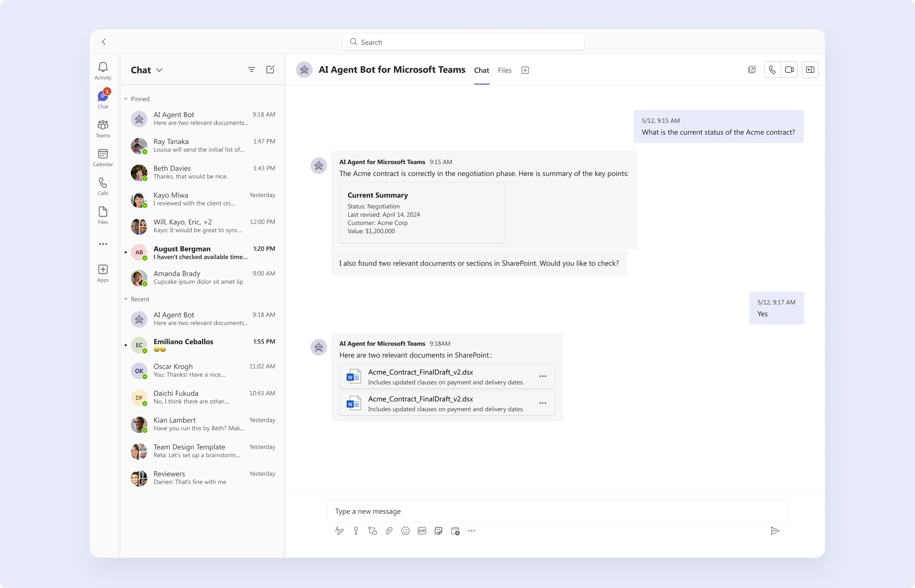Click 'What is the current status' message
This screenshot has height=588, width=915.
(x=718, y=126)
